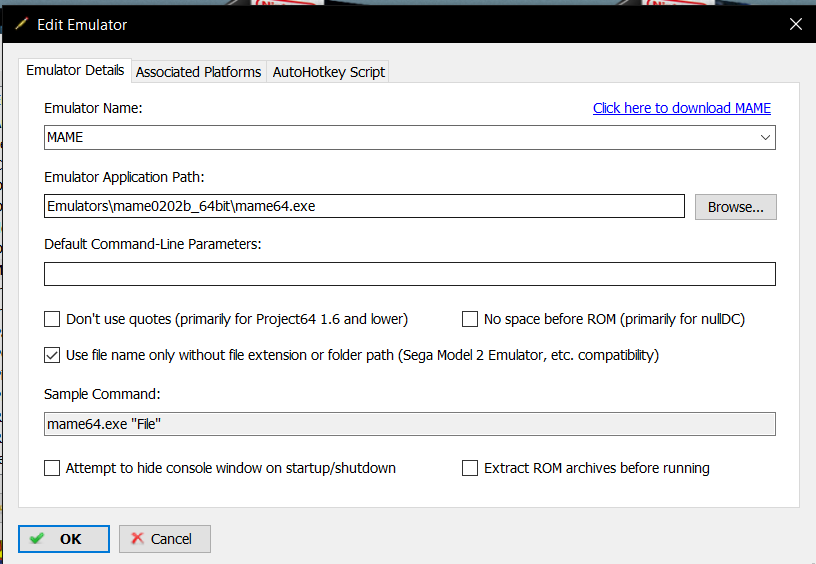
Task: Enable Extract ROM archives before running
Action: pyautogui.click(x=470, y=468)
